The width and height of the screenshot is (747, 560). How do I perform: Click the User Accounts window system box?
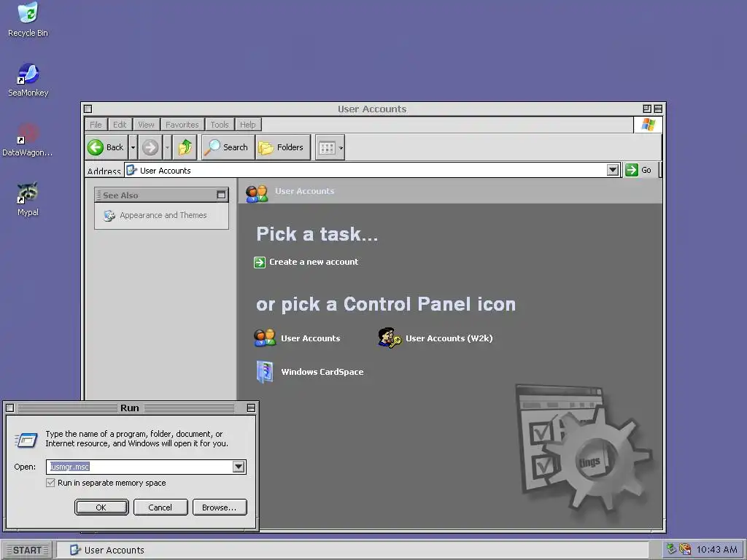(88, 109)
